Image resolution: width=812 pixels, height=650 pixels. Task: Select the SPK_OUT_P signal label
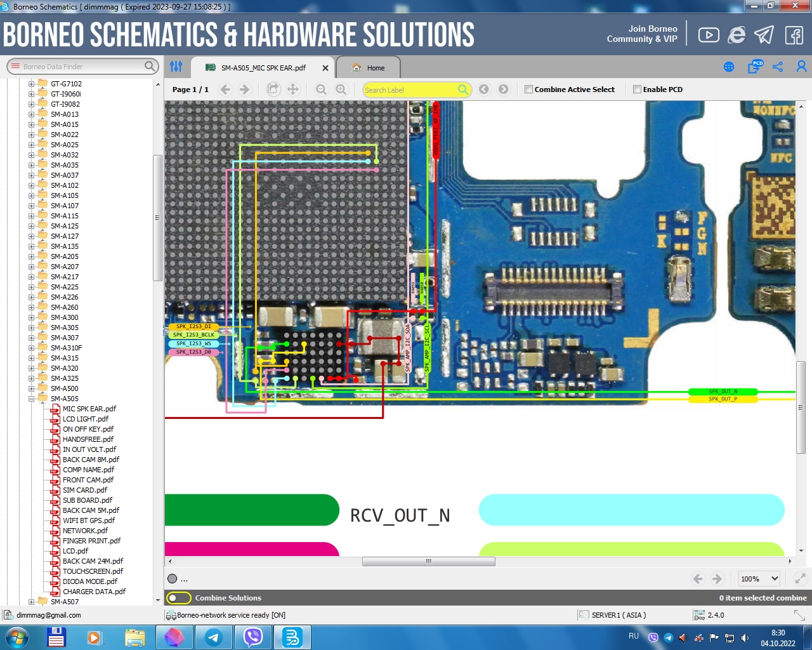pos(723,399)
